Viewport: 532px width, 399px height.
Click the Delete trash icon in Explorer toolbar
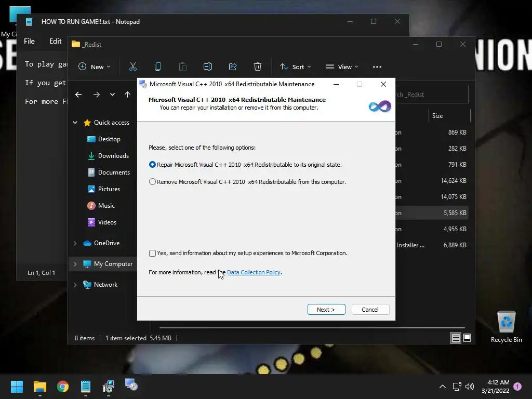click(258, 66)
